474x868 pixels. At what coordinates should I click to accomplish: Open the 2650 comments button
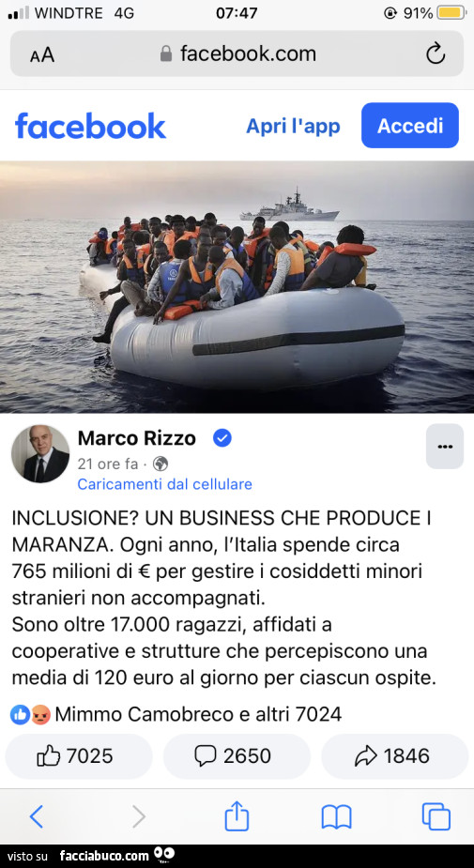pyautogui.click(x=237, y=755)
